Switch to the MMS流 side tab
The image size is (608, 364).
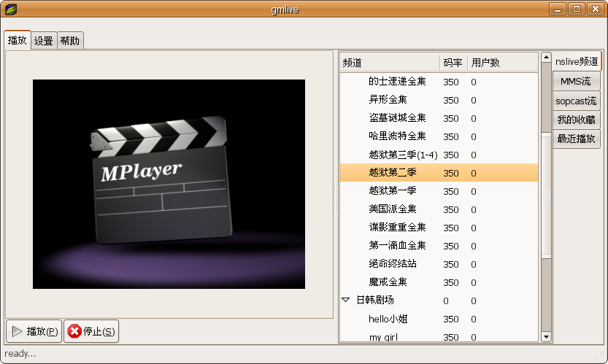[576, 82]
